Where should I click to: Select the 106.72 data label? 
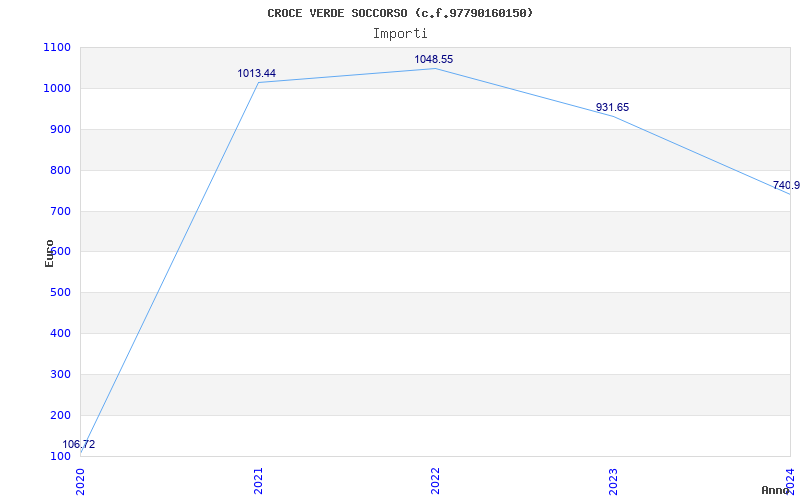79,444
